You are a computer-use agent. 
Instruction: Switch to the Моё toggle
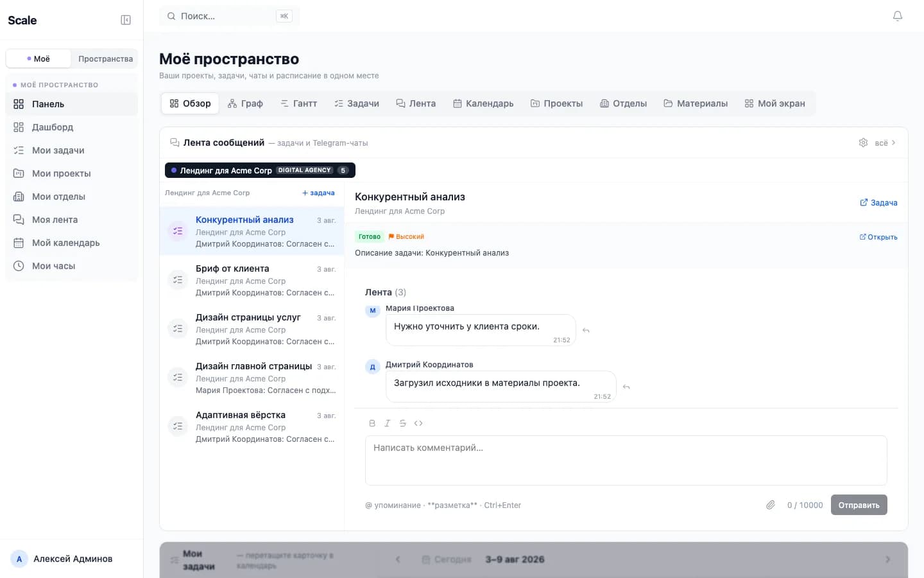[x=38, y=58]
